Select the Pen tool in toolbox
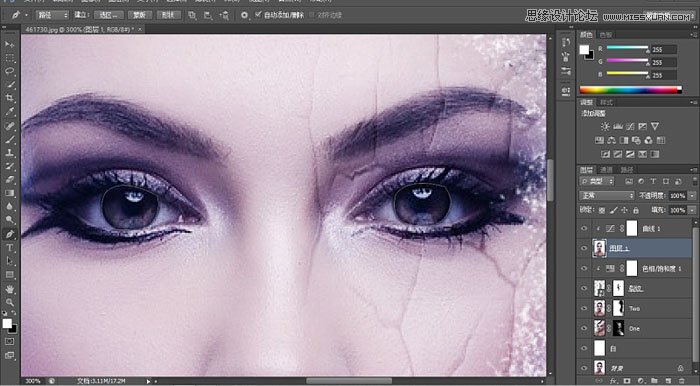Image resolution: width=700 pixels, height=386 pixels. coord(9,234)
